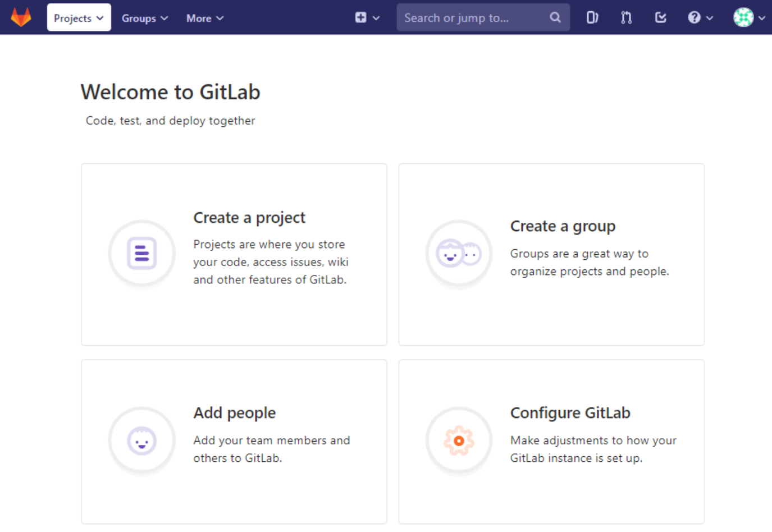This screenshot has height=532, width=772.
Task: Click the orange gear Configure icon
Action: point(459,441)
